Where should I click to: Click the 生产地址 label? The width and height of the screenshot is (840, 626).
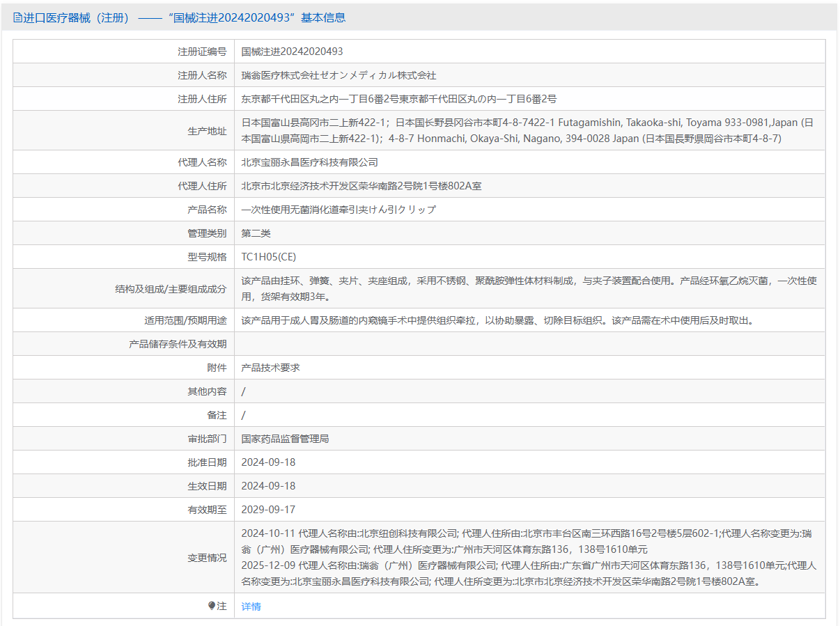point(207,130)
